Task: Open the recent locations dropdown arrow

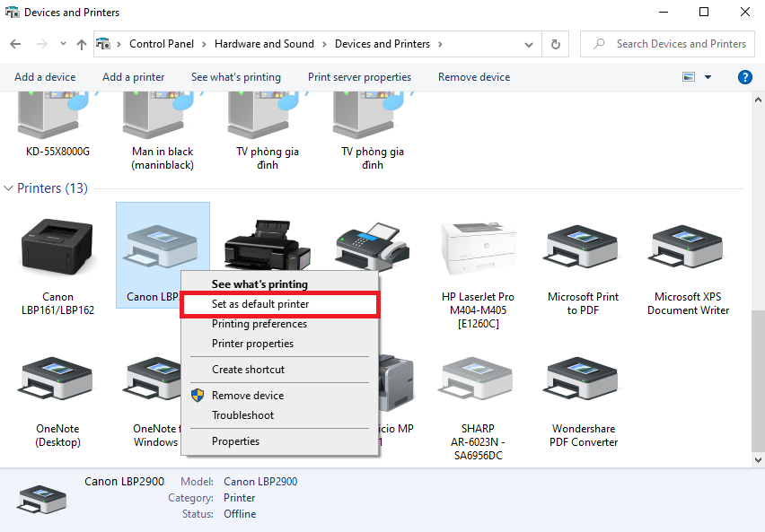Action: (x=63, y=44)
